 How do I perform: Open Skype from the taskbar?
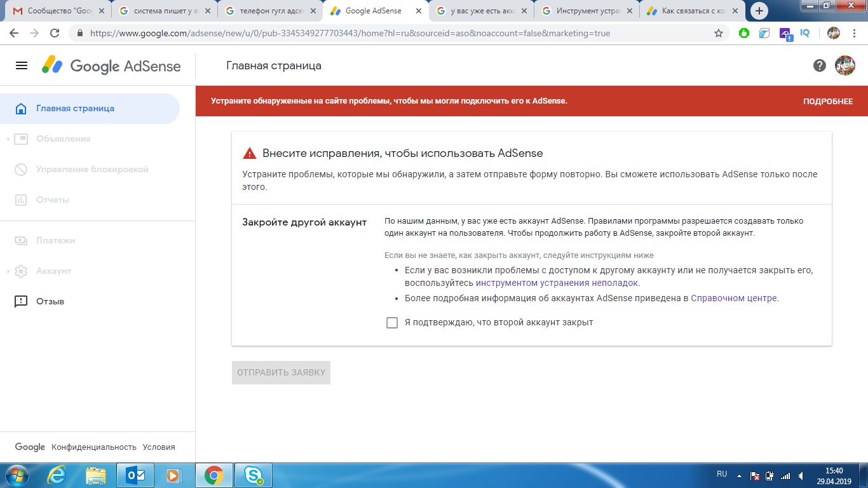point(254,475)
